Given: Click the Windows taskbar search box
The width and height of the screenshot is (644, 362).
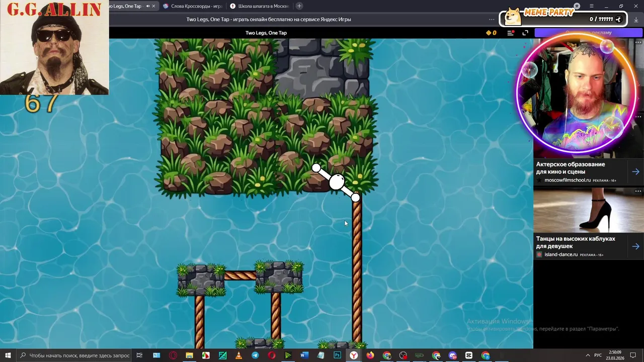Looking at the screenshot, I should coord(74,355).
